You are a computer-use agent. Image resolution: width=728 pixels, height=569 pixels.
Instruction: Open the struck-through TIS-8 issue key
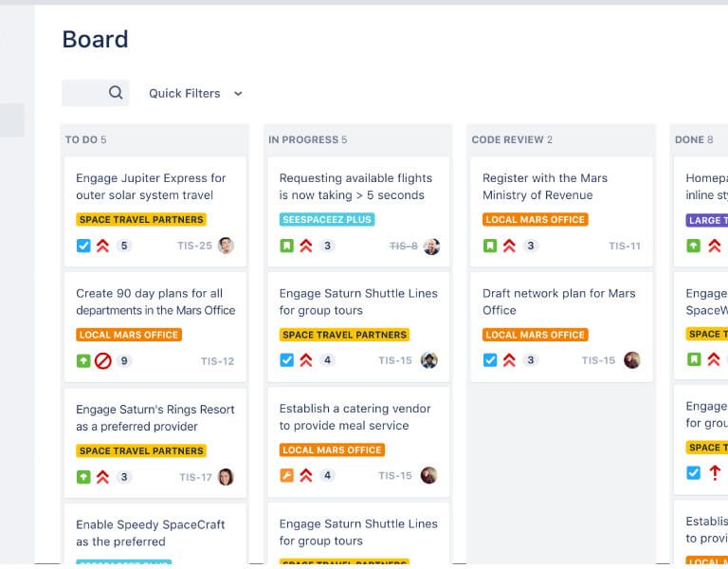[403, 246]
